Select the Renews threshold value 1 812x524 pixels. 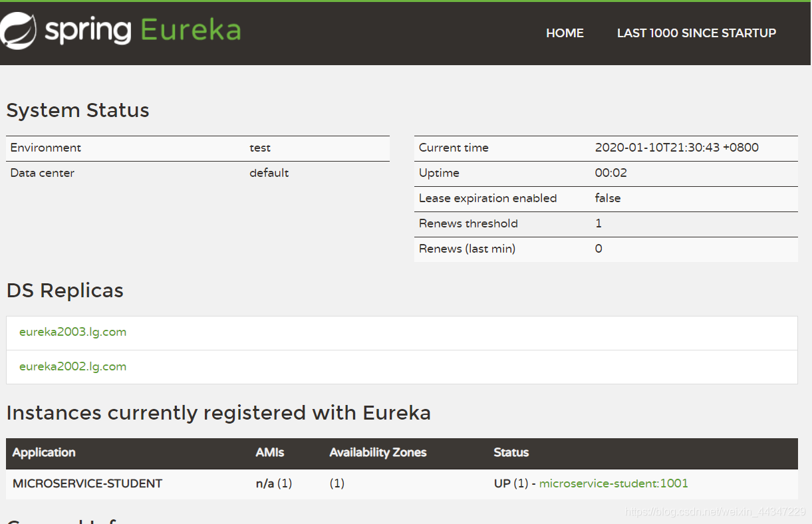599,223
